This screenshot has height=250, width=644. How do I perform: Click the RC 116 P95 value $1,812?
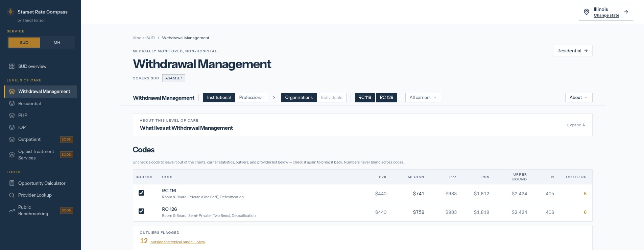tap(481, 194)
